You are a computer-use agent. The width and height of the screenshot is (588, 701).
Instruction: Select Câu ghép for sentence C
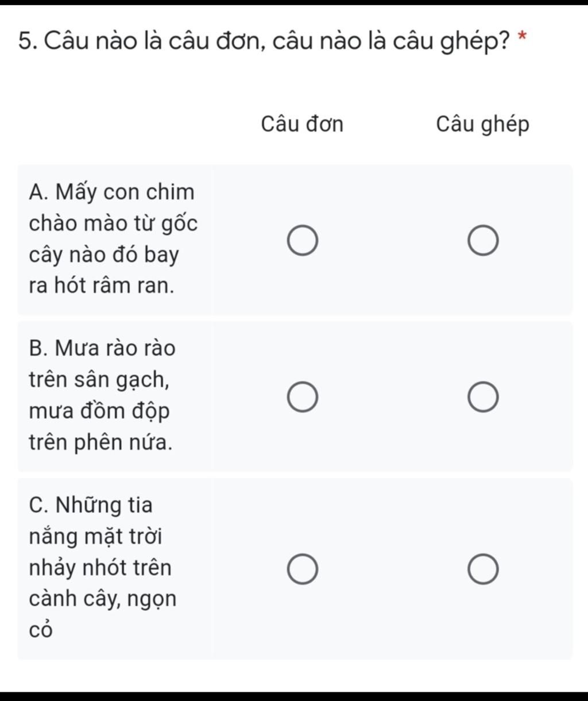(483, 569)
